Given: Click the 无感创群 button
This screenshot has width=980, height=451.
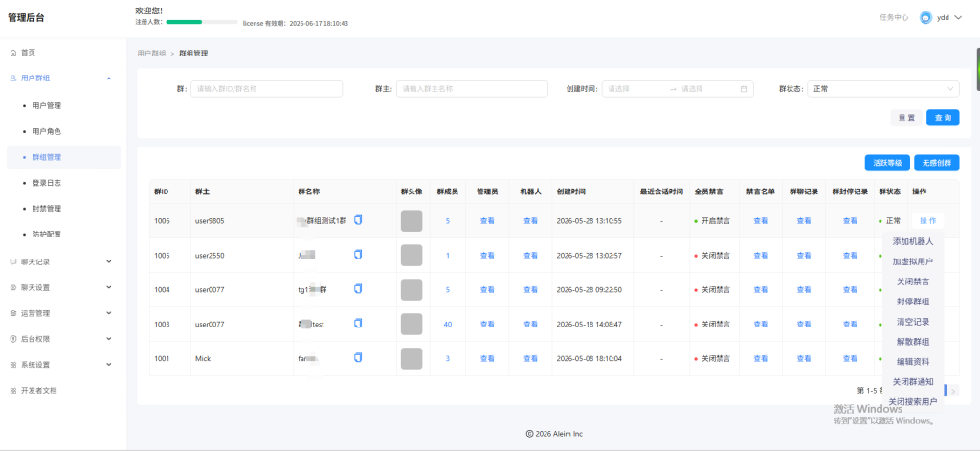Looking at the screenshot, I should pos(936,163).
